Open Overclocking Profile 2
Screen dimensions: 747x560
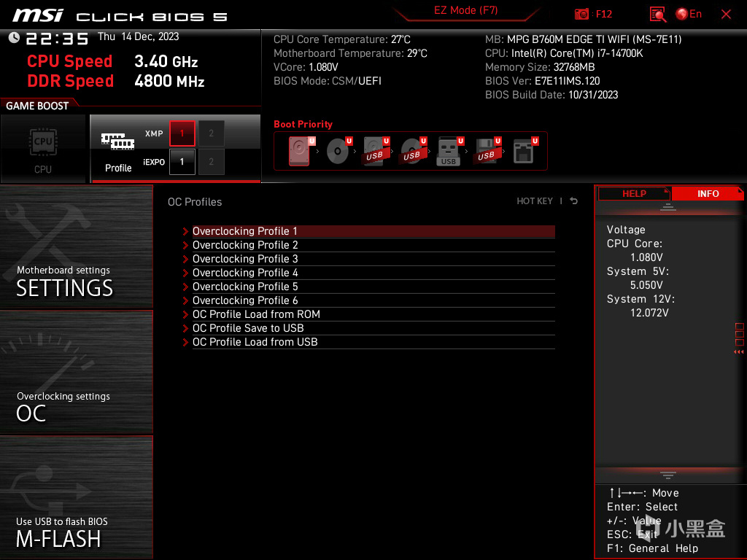[x=373, y=245]
